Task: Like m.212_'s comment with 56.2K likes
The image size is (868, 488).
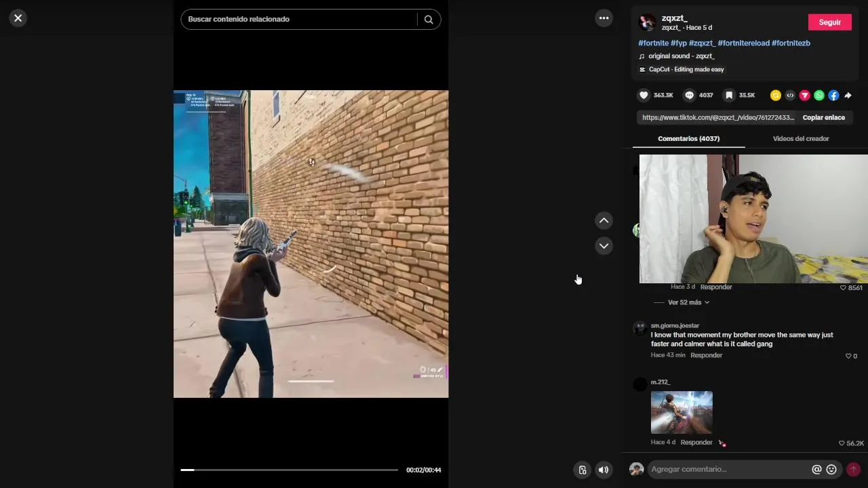Action: pos(842,443)
